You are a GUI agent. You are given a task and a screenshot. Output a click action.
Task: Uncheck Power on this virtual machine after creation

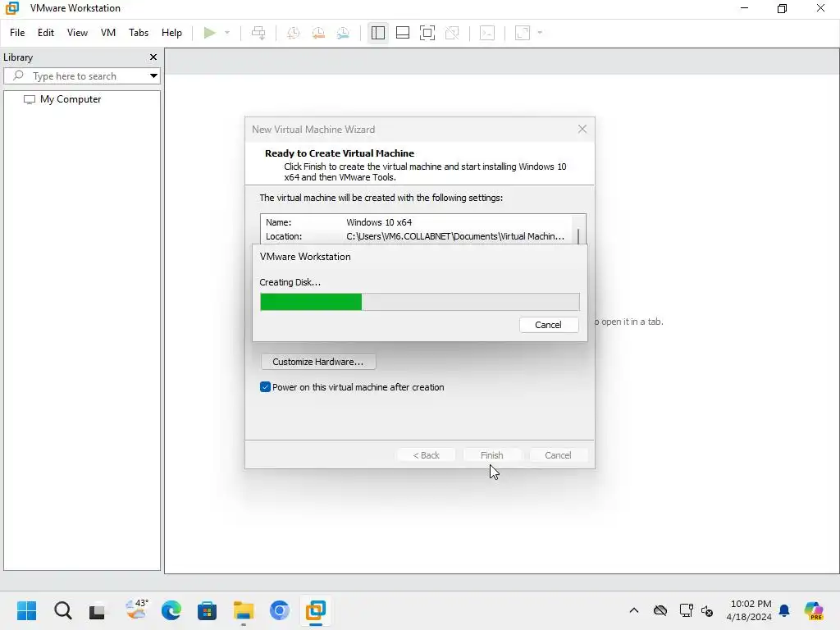265,387
